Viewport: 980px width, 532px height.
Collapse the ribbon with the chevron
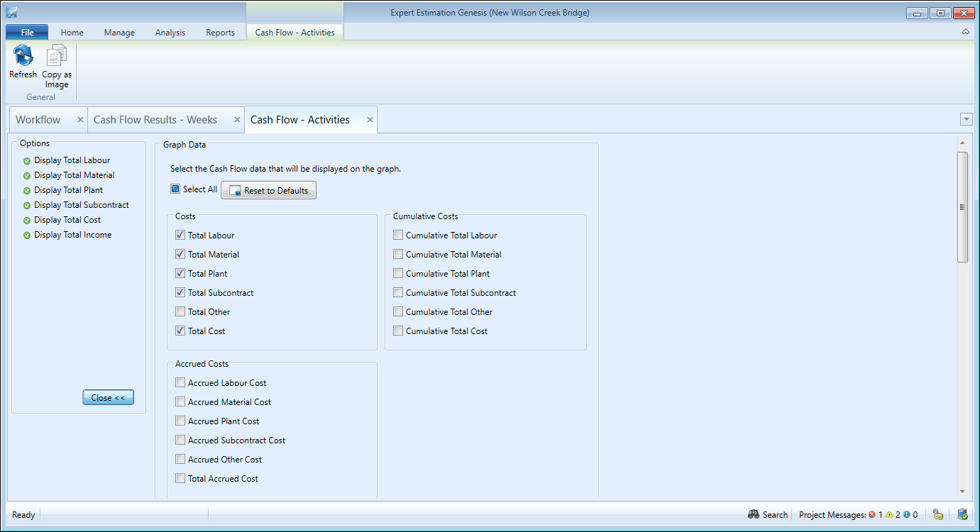coord(965,33)
